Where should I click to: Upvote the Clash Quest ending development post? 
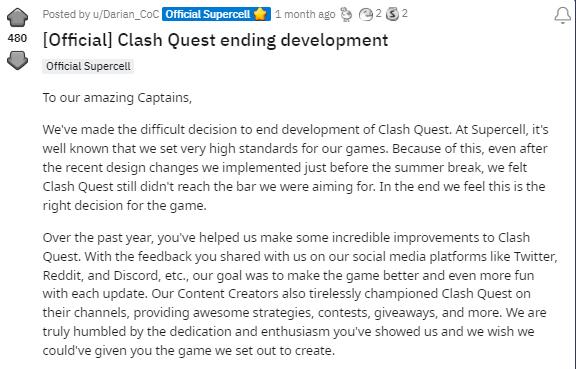pos(17,17)
